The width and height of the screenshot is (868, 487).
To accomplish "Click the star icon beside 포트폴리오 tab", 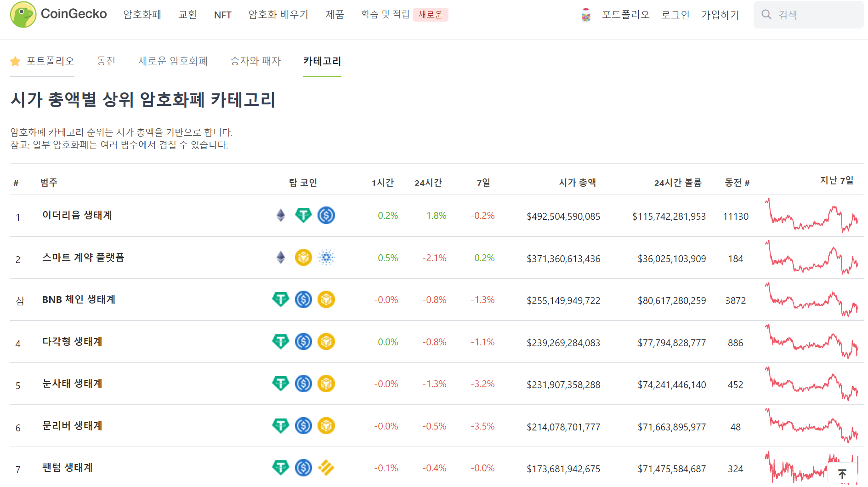I will [x=15, y=61].
